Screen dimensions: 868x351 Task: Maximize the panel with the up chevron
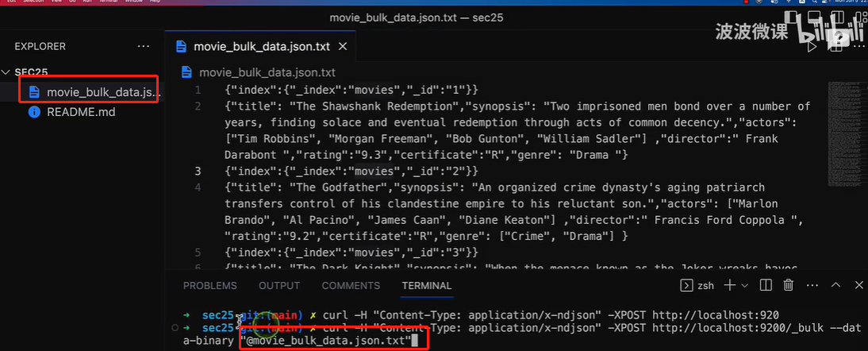[x=836, y=286]
